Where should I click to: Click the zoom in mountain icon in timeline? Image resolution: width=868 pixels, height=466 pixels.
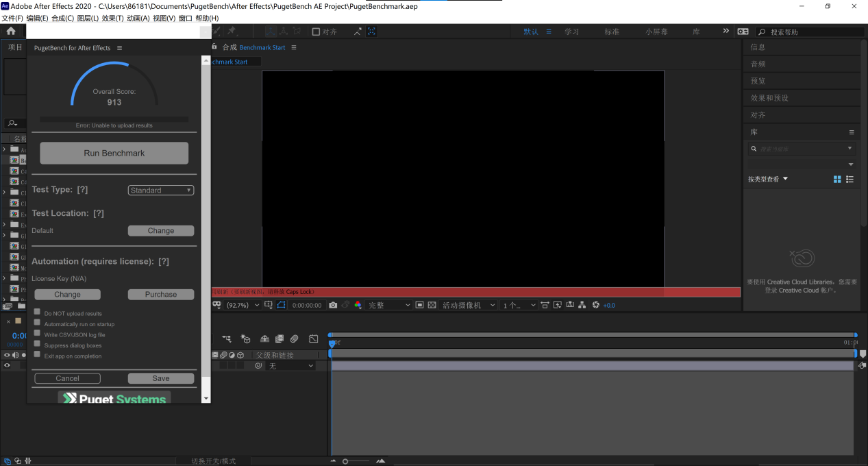pyautogui.click(x=380, y=461)
